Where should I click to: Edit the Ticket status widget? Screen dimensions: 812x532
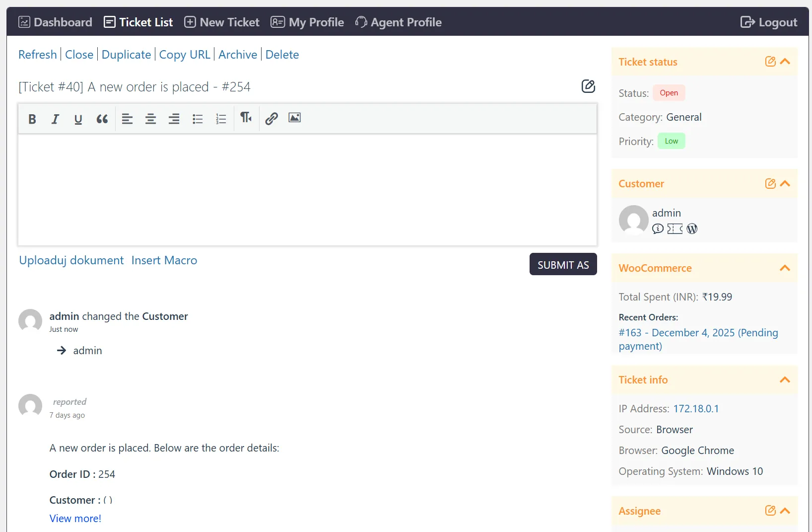pyautogui.click(x=770, y=62)
